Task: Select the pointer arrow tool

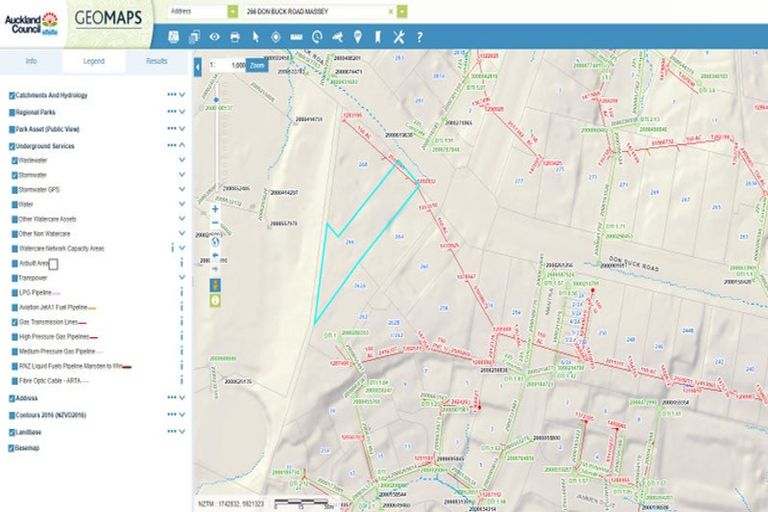Action: (x=255, y=37)
